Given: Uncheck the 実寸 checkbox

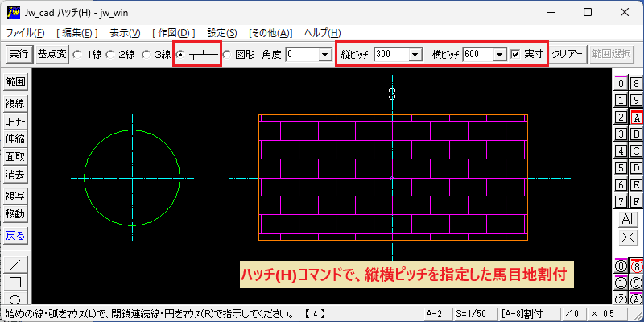Looking at the screenshot, I should click(x=515, y=54).
